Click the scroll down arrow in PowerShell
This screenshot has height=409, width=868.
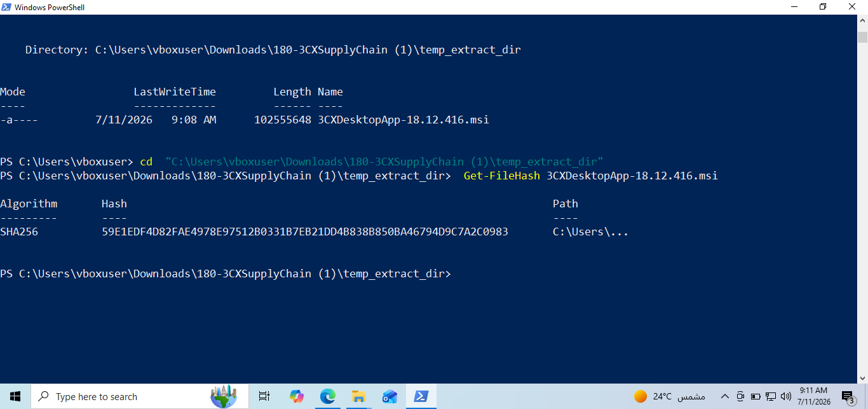click(x=862, y=378)
